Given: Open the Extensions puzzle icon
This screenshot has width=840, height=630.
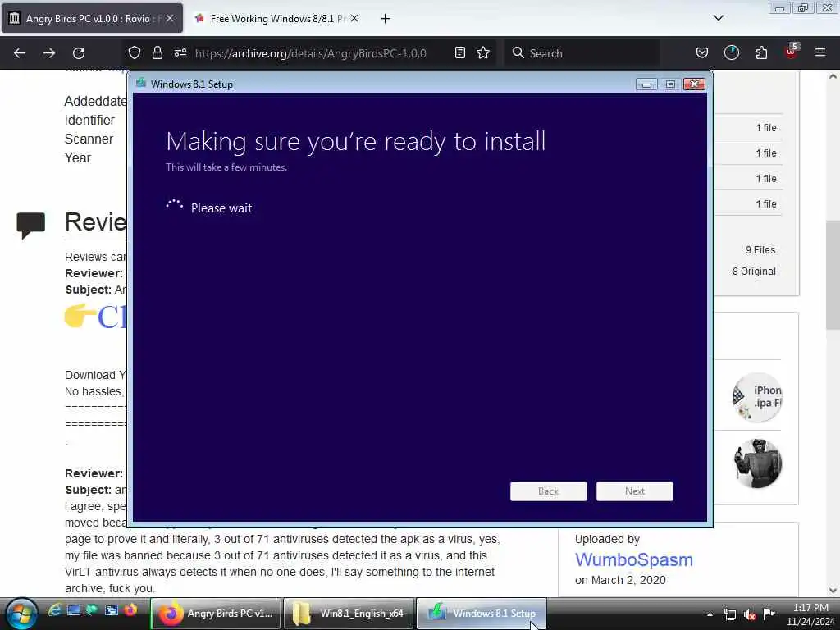Looking at the screenshot, I should [x=761, y=52].
